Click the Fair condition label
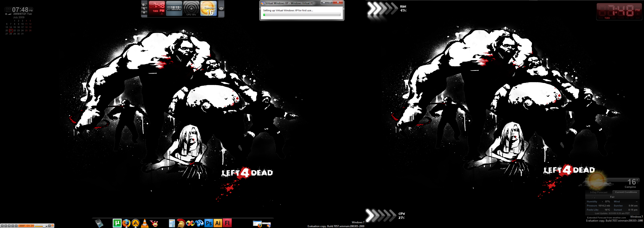644x228 pixels. pyautogui.click(x=612, y=197)
